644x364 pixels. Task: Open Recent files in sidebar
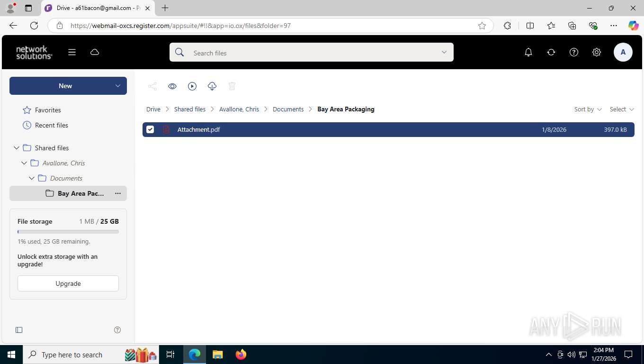tap(52, 125)
